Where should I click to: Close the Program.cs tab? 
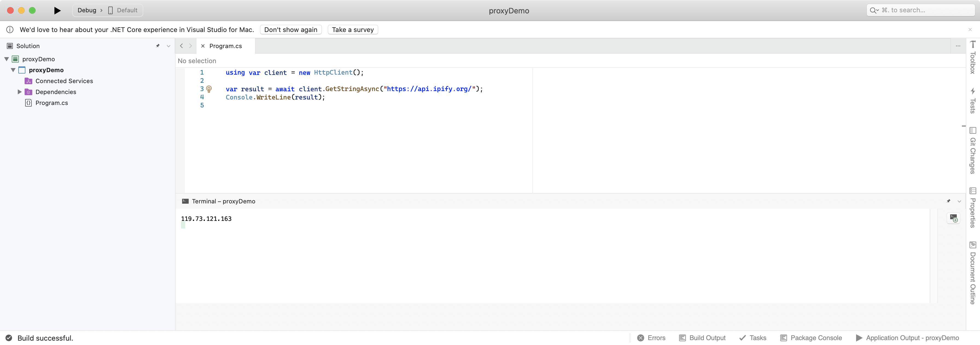[x=203, y=46]
